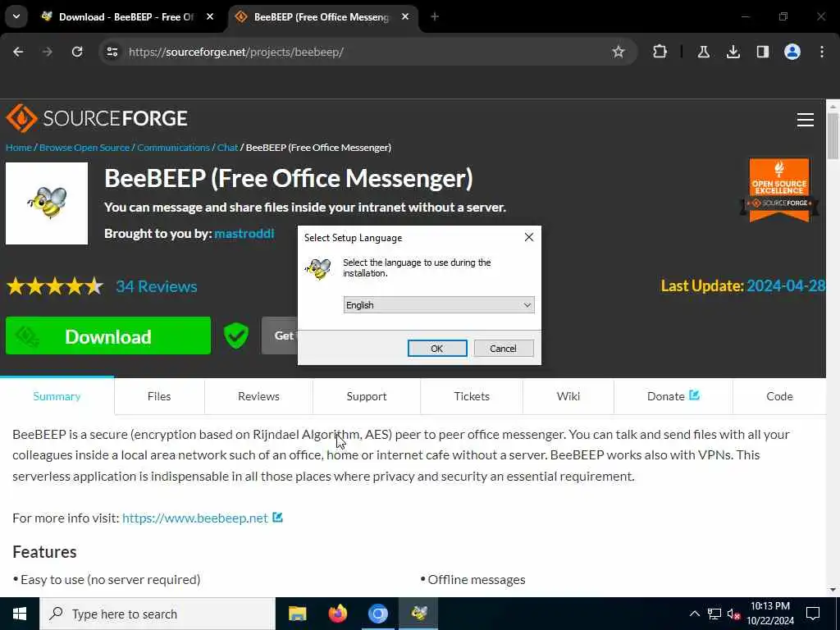This screenshot has height=630, width=840.
Task: Open the notification center icon
Action: coord(813,614)
